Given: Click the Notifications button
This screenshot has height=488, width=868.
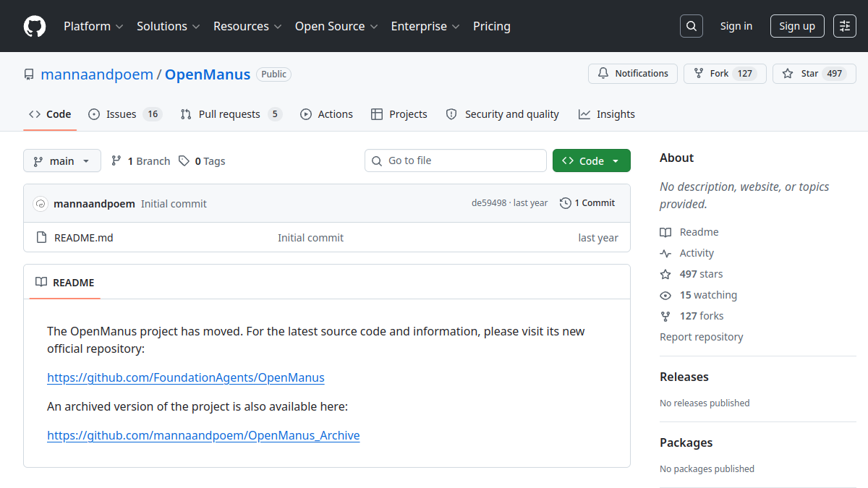Looking at the screenshot, I should coord(633,74).
